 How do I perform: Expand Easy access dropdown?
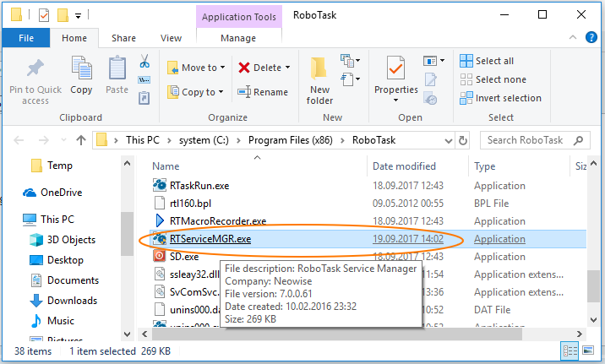tap(350, 79)
